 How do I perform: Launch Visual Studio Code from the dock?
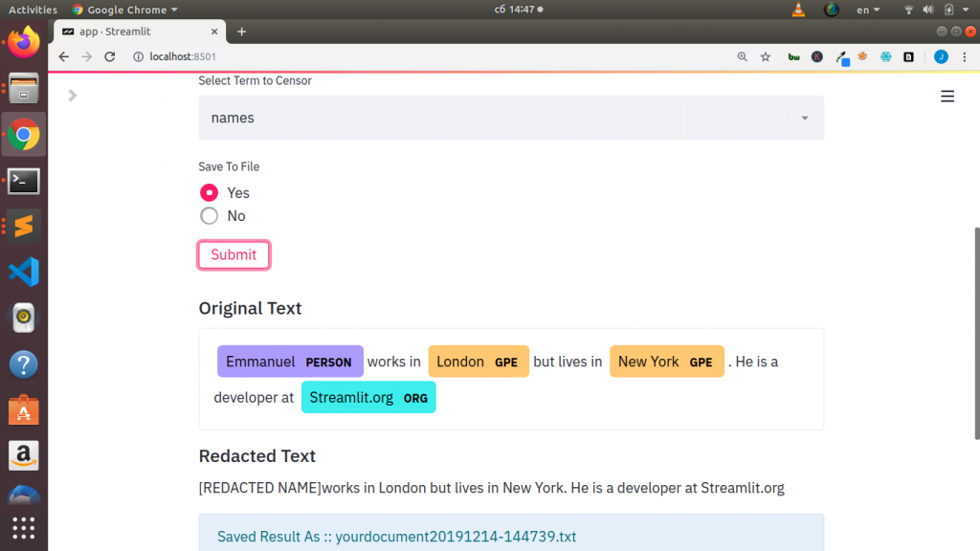pyautogui.click(x=23, y=272)
